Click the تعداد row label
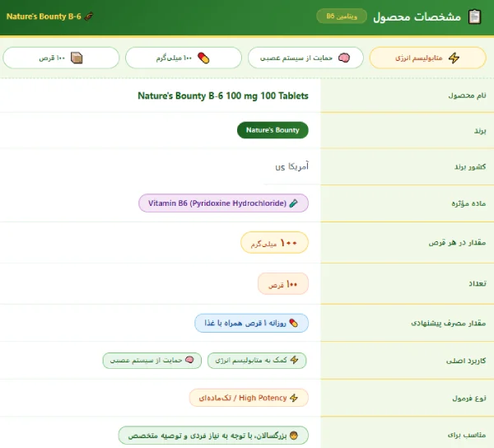 click(478, 283)
